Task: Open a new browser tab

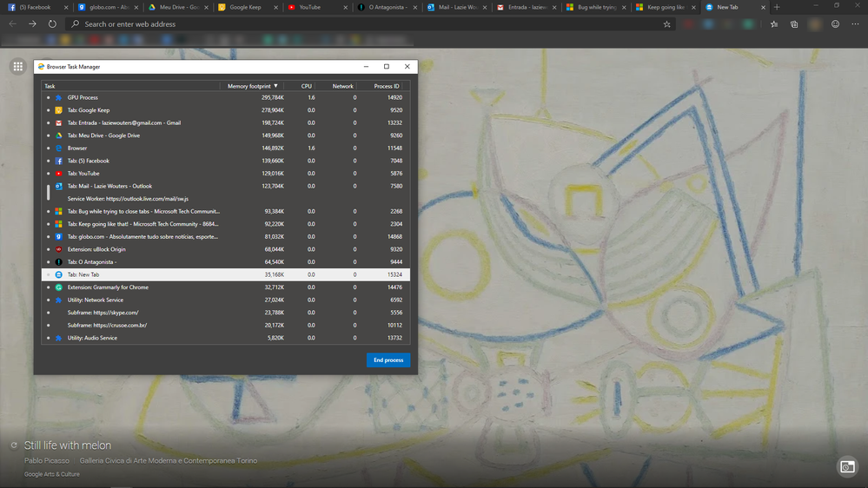Action: click(x=777, y=7)
